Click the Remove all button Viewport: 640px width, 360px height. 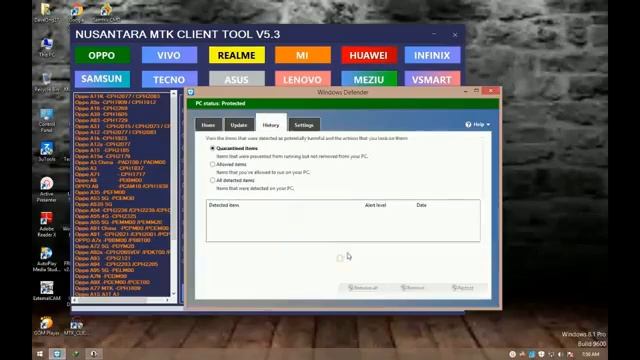[363, 288]
